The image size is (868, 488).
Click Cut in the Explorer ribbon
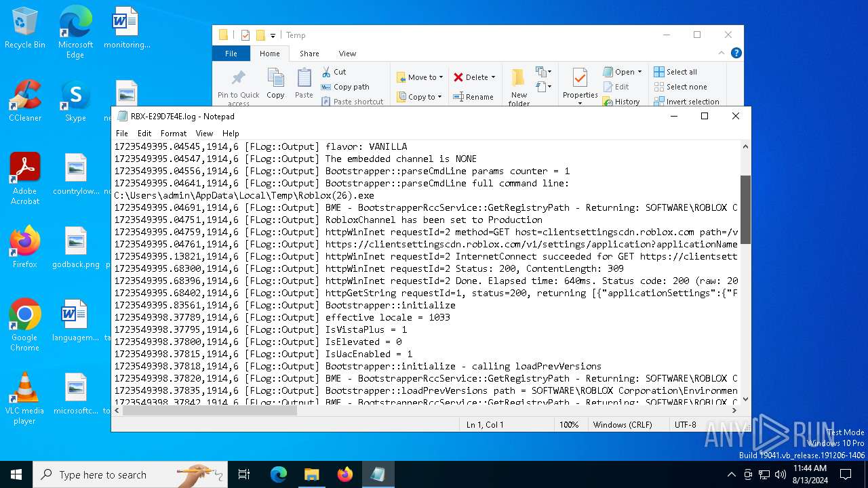pyautogui.click(x=334, y=72)
